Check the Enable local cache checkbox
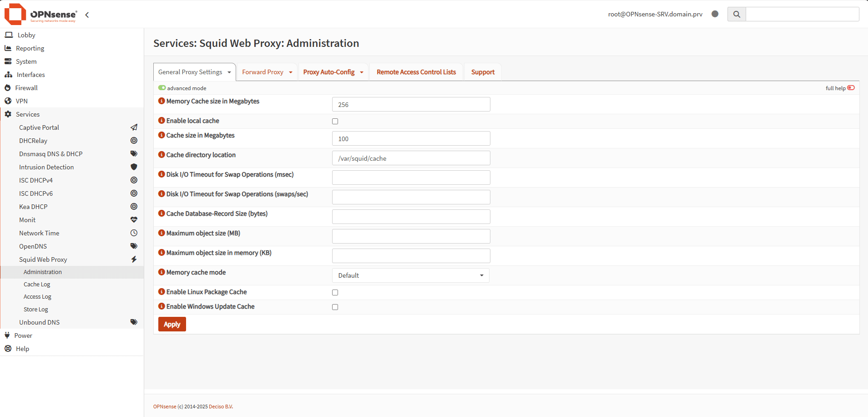The height and width of the screenshot is (417, 868). point(335,121)
